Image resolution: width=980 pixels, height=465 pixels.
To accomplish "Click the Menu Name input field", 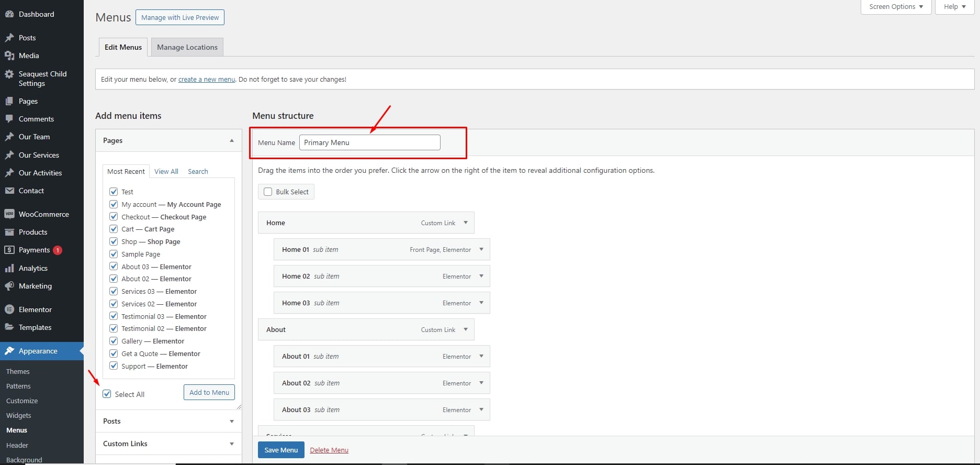I will click(x=370, y=142).
